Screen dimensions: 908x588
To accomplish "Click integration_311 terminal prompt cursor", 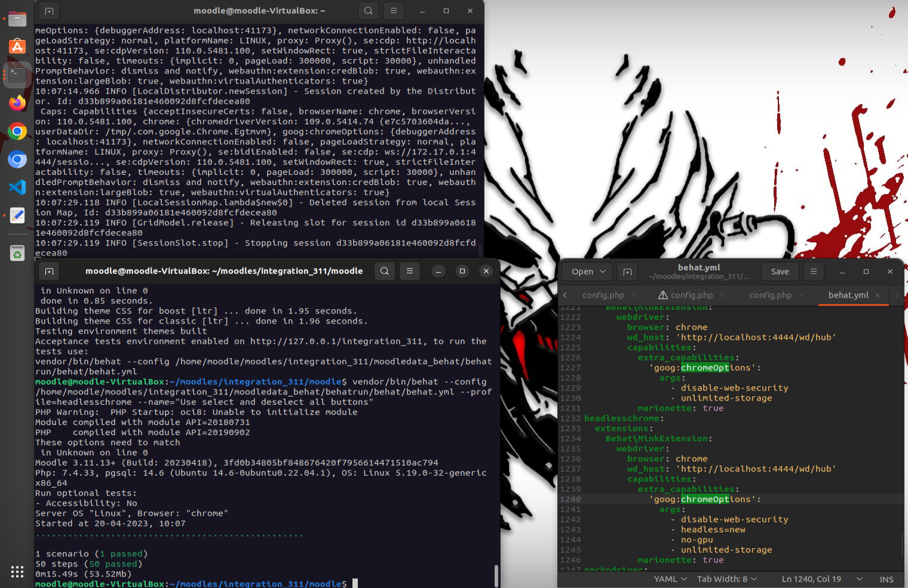I will tap(355, 584).
